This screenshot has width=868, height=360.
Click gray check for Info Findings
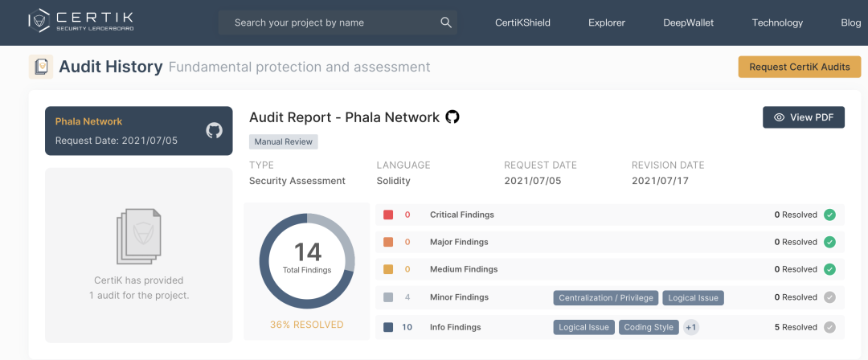(829, 327)
